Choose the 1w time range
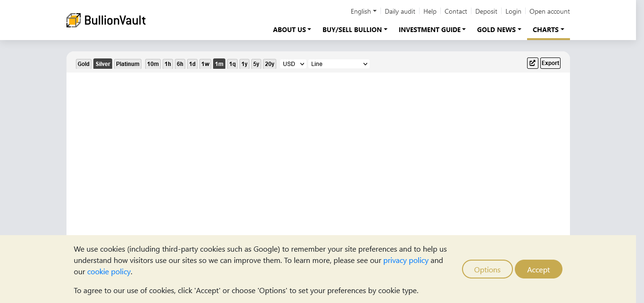 click(205, 64)
